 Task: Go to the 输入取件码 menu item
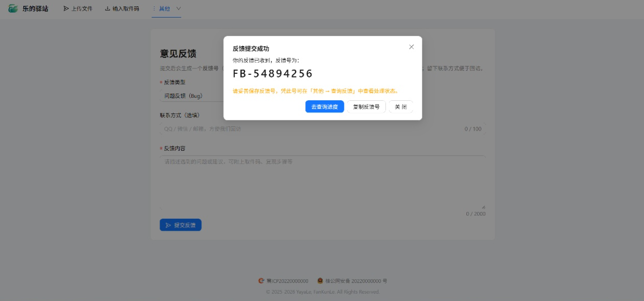pos(122,8)
